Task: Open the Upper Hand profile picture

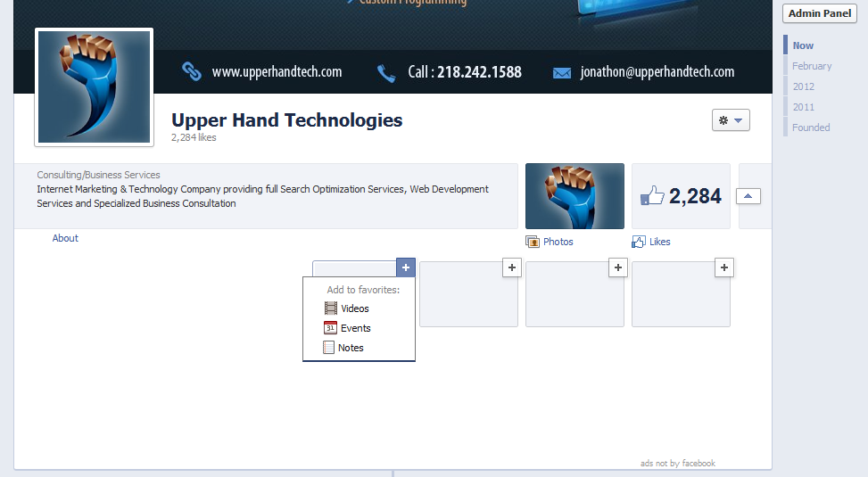Action: pyautogui.click(x=94, y=86)
